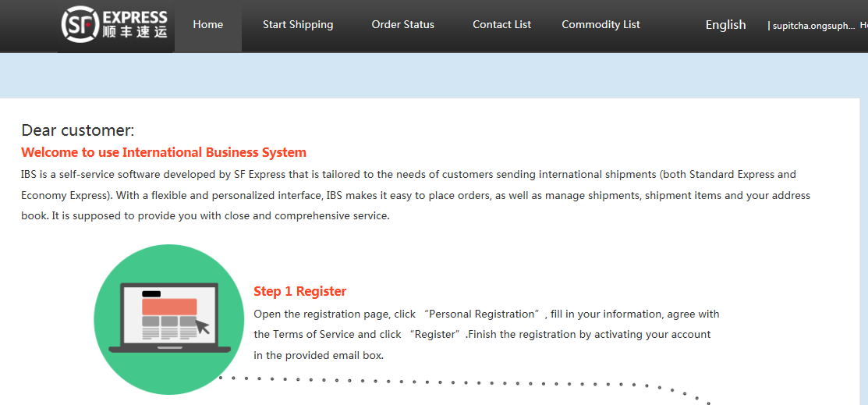This screenshot has width=868, height=405.
Task: Click the line starting 'book. It is supposed to provide'
Action: (205, 216)
